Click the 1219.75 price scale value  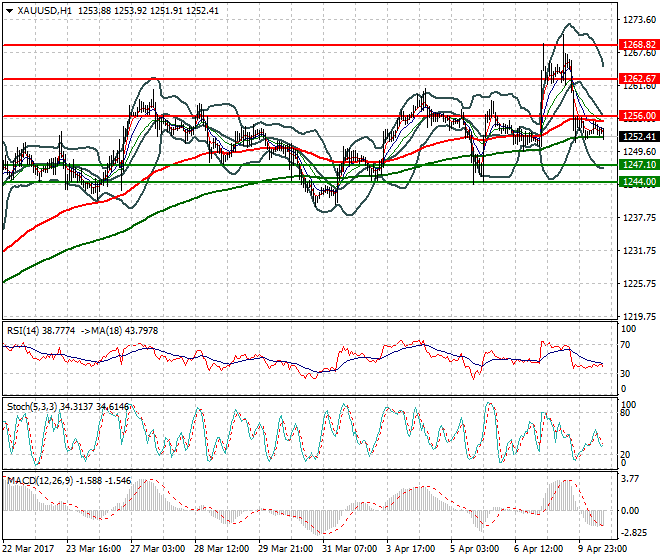[x=639, y=316]
